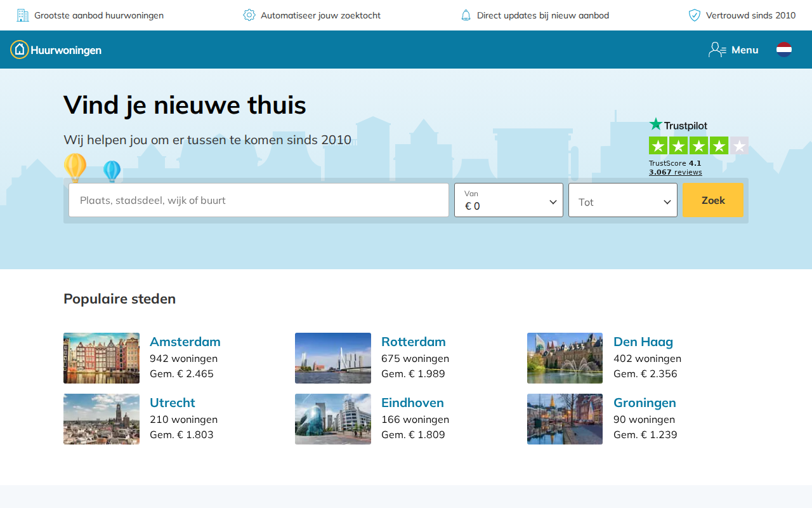Click the 'Vertrouwd sinds 2010' text

[751, 15]
